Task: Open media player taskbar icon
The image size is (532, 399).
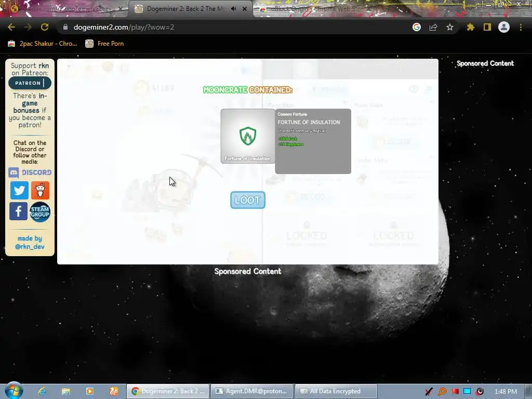Action: tap(90, 391)
